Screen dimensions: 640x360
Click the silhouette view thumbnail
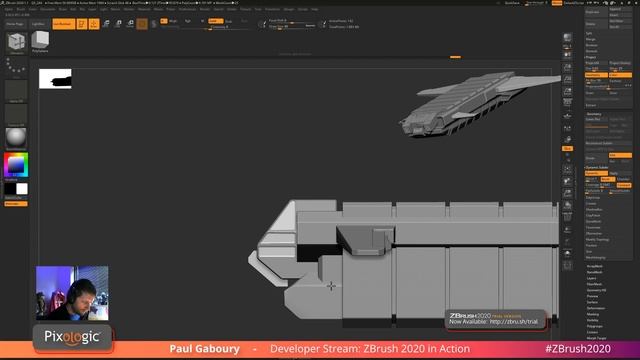pos(55,79)
